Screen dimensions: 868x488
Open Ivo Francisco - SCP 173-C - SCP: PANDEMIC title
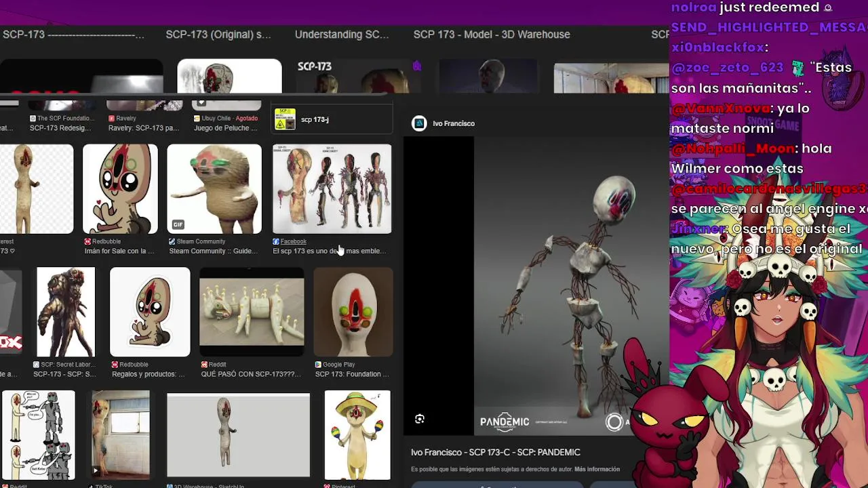(496, 452)
